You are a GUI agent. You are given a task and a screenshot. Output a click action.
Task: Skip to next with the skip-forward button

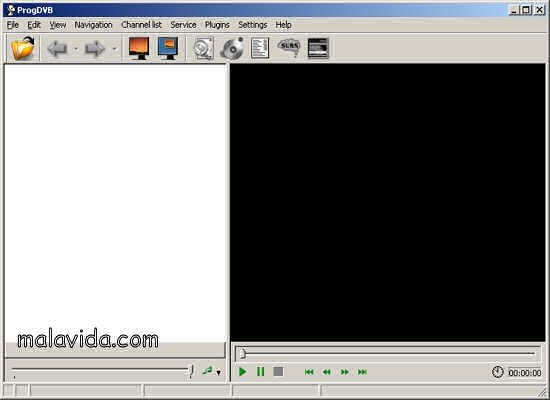(362, 372)
